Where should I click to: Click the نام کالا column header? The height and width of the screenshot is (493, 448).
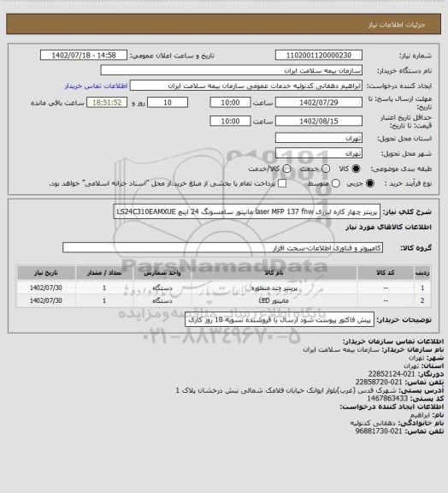coord(274,272)
